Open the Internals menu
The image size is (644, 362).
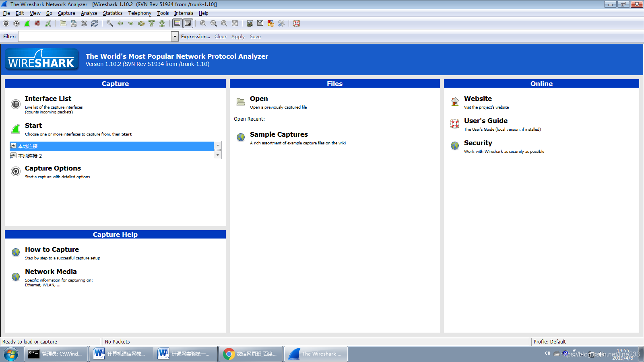pos(184,13)
